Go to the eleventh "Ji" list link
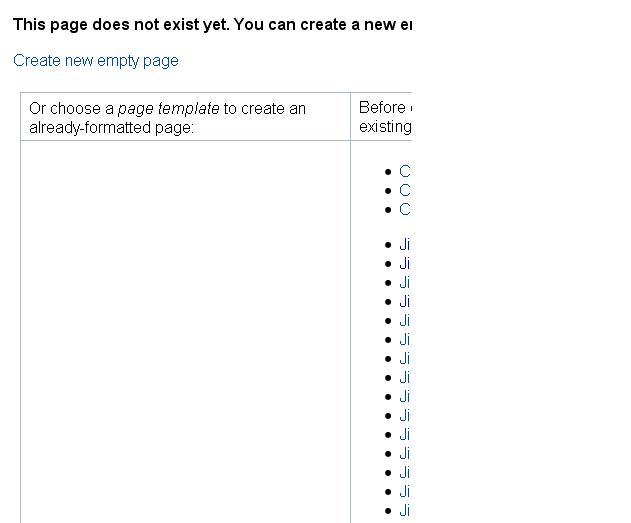Viewport: 631px width, 523px height. click(x=405, y=434)
